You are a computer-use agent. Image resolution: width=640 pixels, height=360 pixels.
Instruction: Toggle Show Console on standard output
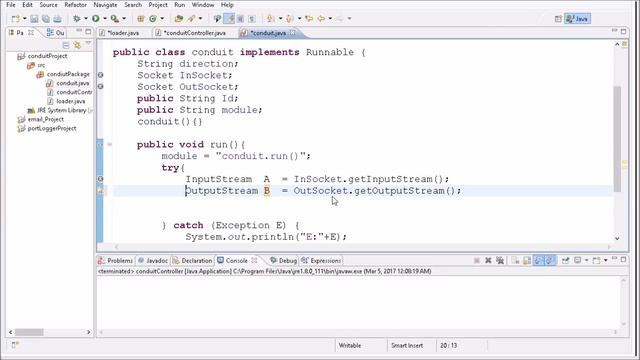coord(539,260)
